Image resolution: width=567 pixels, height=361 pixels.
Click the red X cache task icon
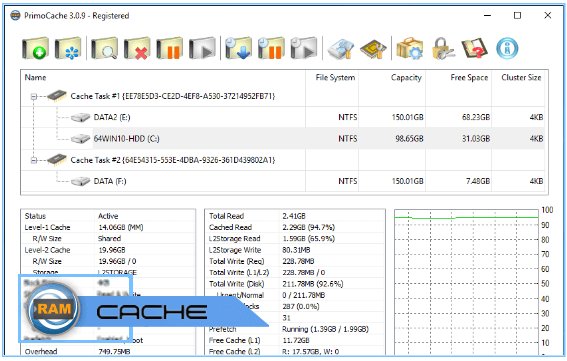[137, 48]
